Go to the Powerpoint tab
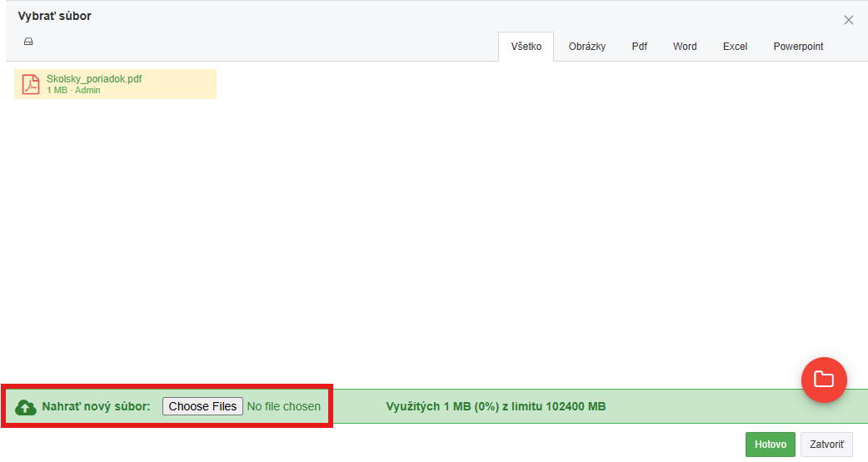This screenshot has height=462, width=868. point(798,47)
